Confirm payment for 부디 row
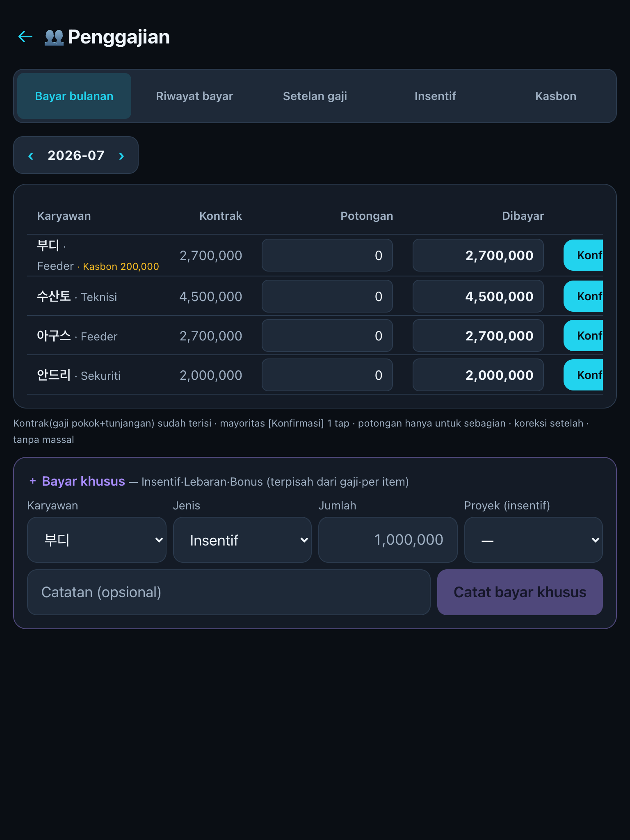Screen dimensions: 630x840 [x=583, y=255]
